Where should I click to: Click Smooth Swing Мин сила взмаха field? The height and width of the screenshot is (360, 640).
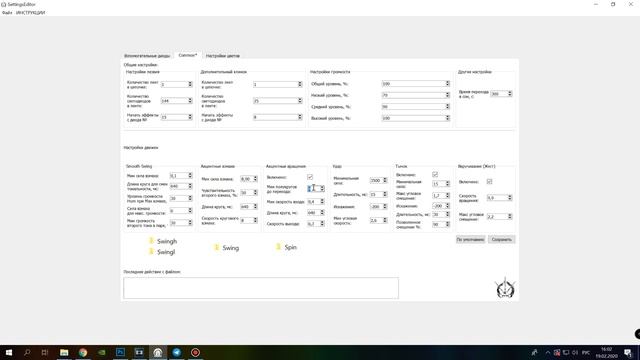point(181,176)
